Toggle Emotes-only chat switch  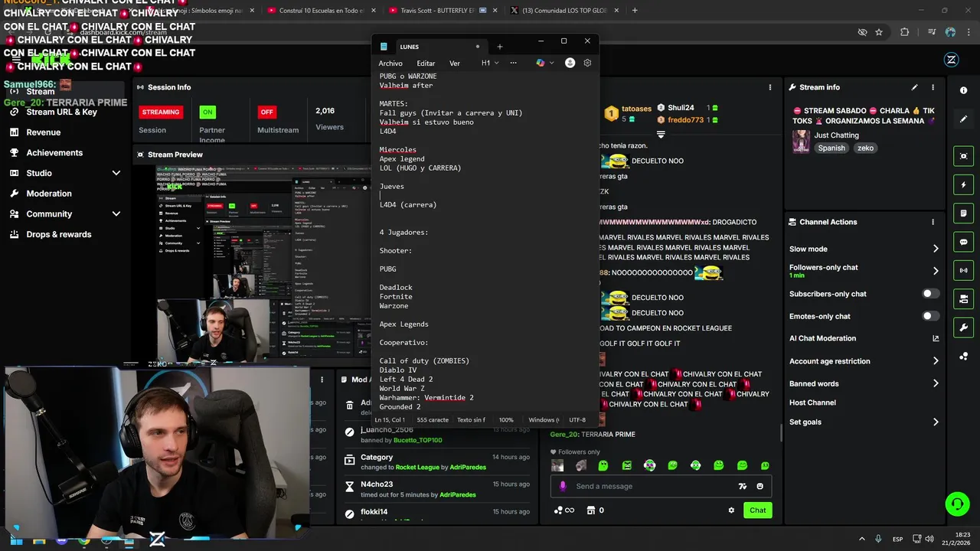coord(930,316)
